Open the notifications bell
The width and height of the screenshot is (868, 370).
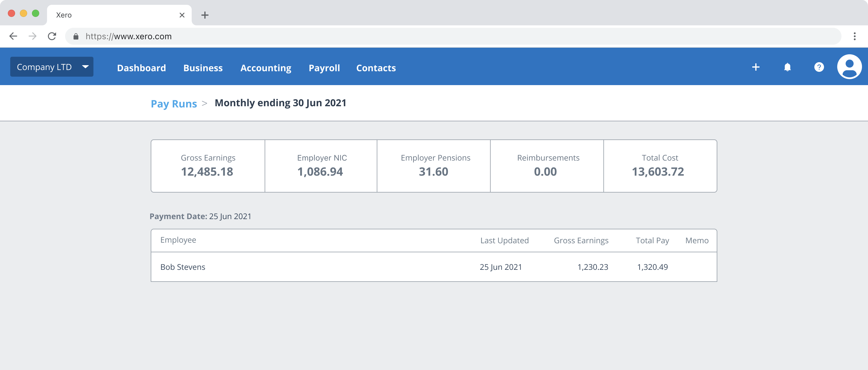click(787, 67)
